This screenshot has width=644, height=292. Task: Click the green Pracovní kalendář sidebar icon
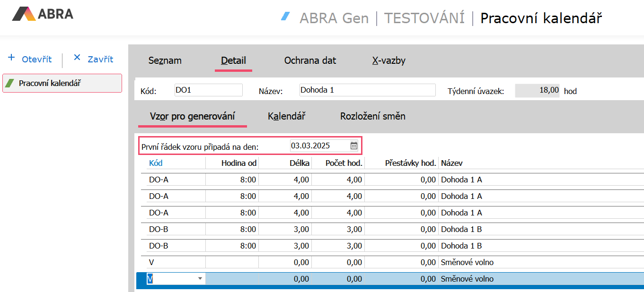[9, 84]
